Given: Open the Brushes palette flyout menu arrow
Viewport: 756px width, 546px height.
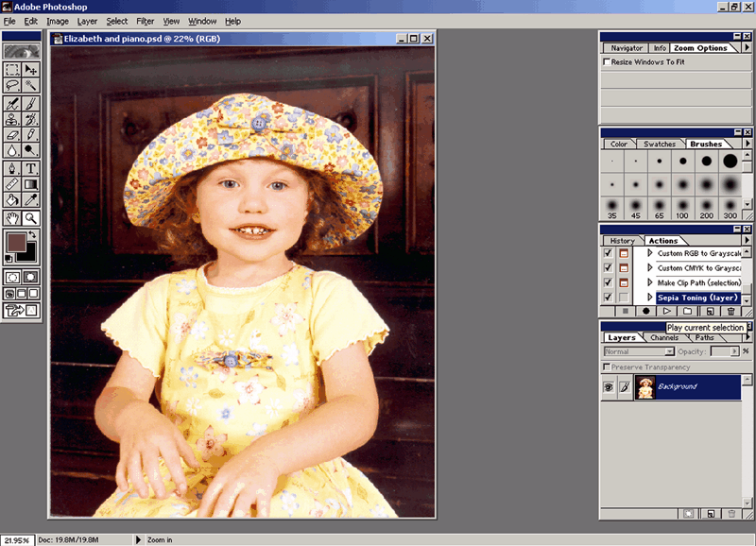Looking at the screenshot, I should (747, 144).
